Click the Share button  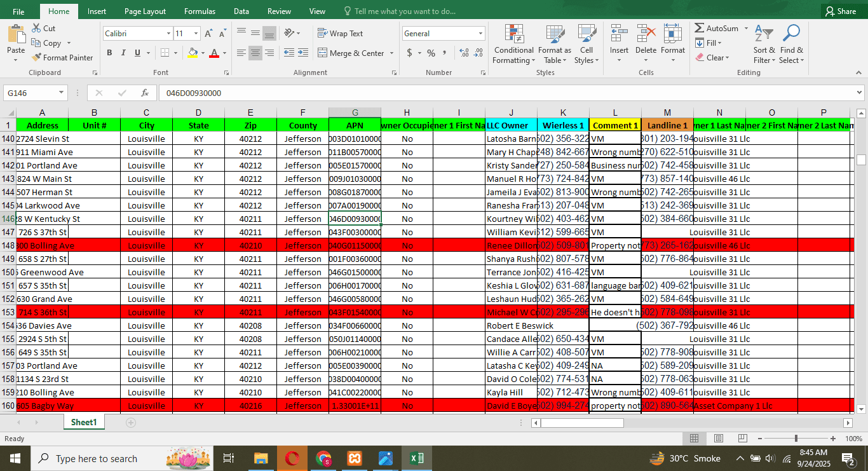(x=840, y=11)
